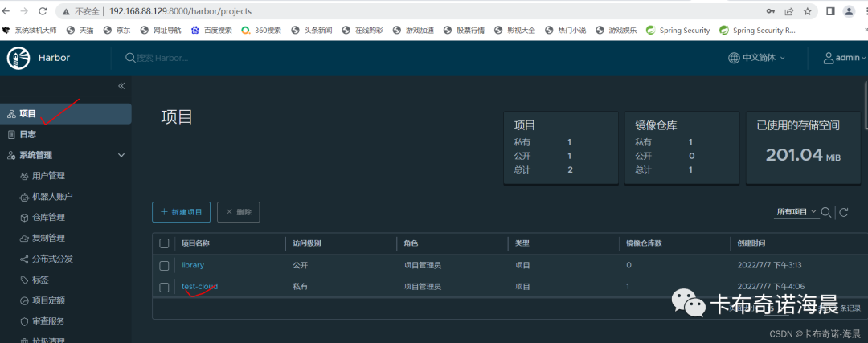This screenshot has height=343, width=868.
Task: Collapse the 系统管理 menu chevron
Action: (121, 156)
